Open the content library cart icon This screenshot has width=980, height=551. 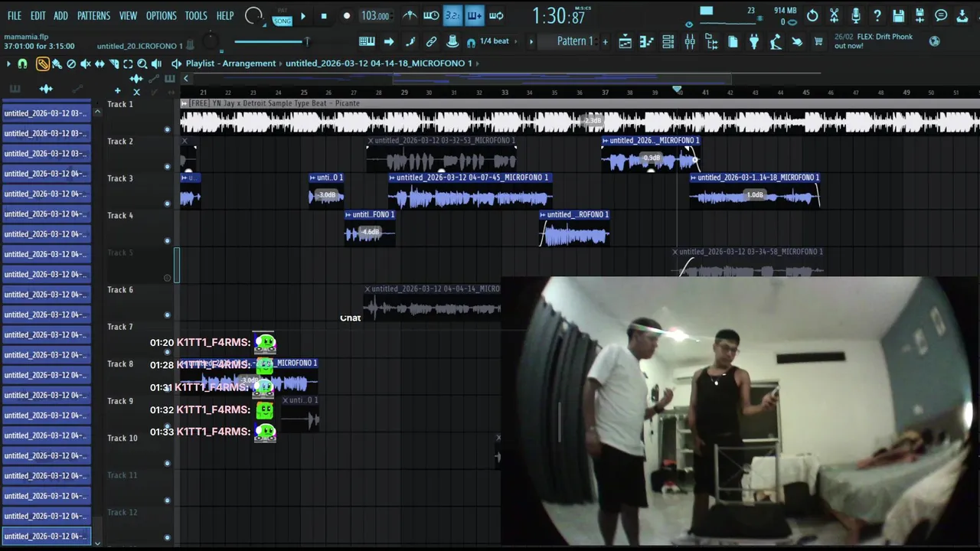tap(818, 41)
